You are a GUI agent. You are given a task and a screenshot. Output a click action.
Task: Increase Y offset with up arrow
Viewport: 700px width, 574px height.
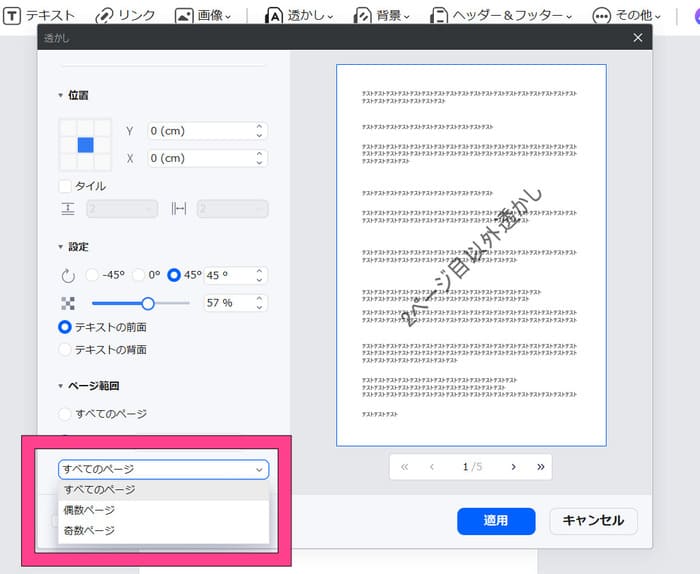click(259, 127)
